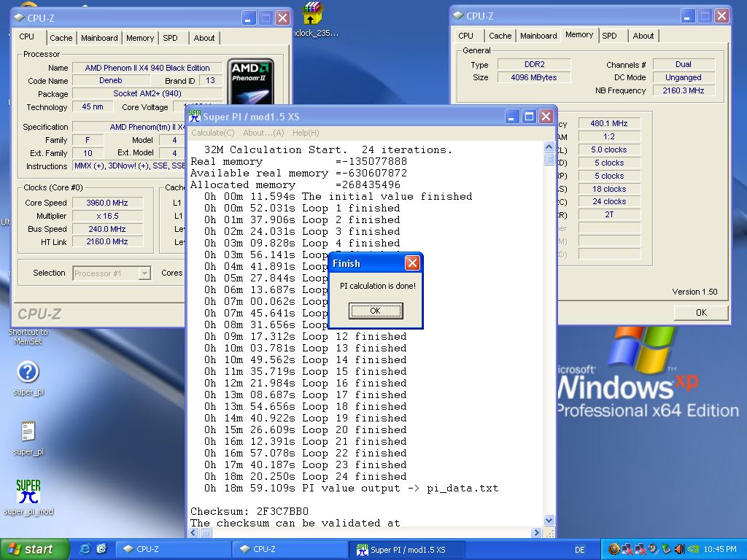Click the title bar icon of the CPU-Z memory window

(x=458, y=16)
